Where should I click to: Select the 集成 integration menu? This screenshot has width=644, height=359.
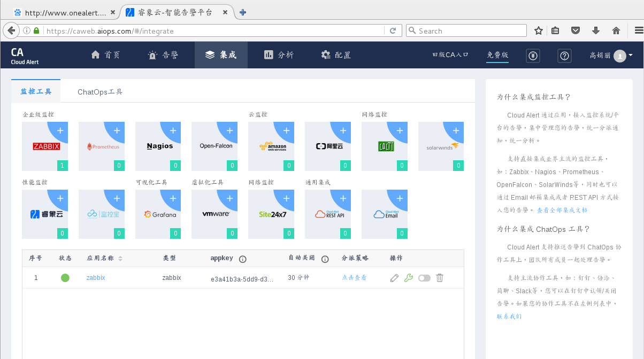point(221,55)
